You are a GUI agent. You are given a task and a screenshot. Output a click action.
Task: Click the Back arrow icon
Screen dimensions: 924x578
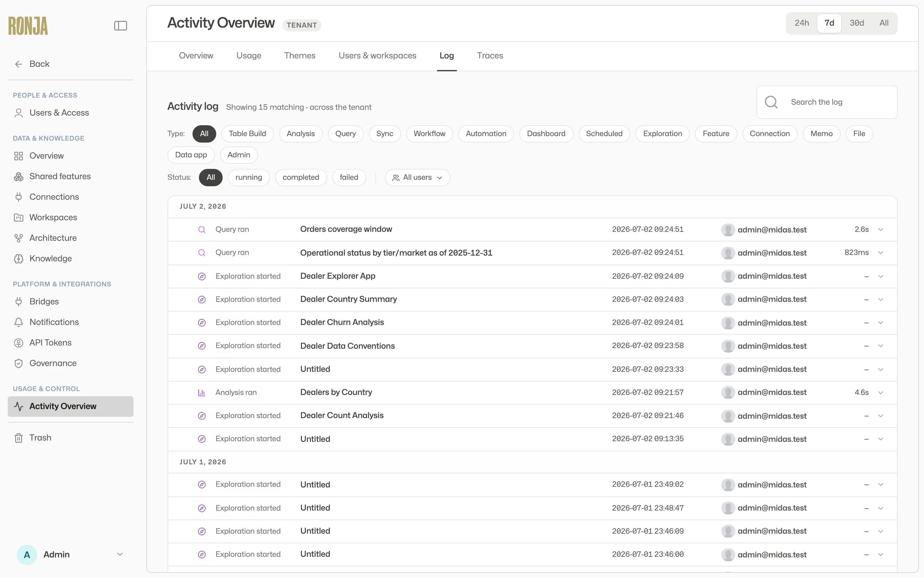(x=18, y=64)
